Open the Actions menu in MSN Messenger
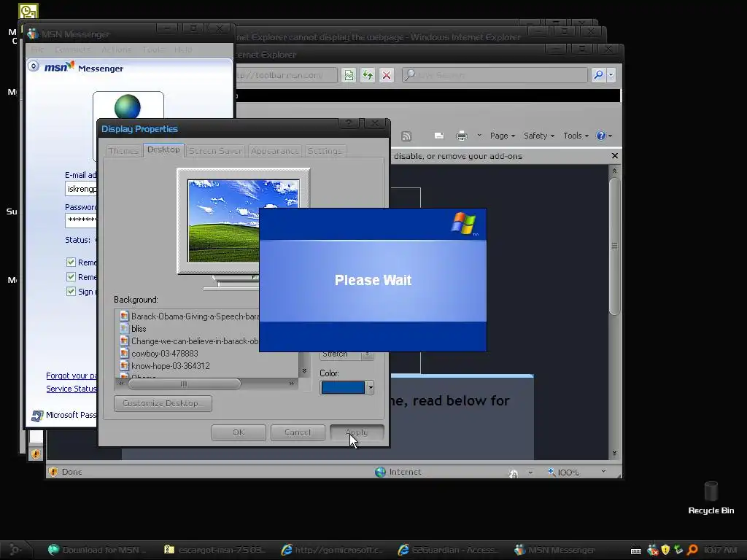The height and width of the screenshot is (560, 747). (x=116, y=50)
